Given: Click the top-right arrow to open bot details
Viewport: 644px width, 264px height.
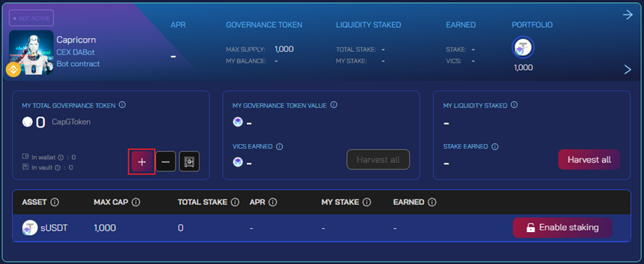Looking at the screenshot, I should (627, 15).
